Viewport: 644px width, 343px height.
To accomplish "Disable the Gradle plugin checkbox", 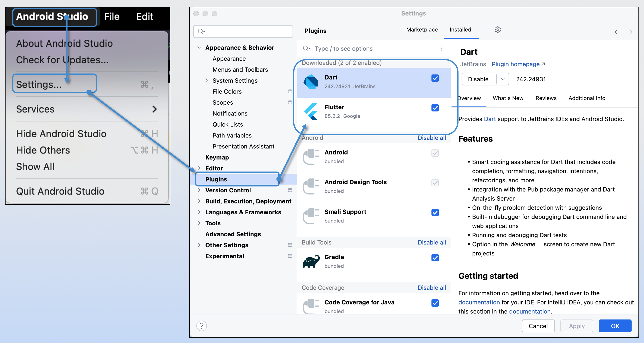I will 435,258.
